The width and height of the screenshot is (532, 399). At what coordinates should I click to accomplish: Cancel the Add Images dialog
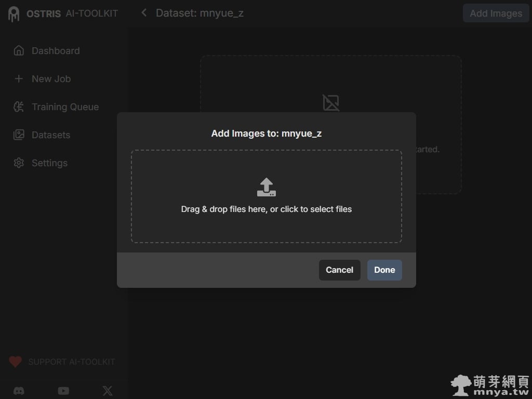[x=339, y=270]
